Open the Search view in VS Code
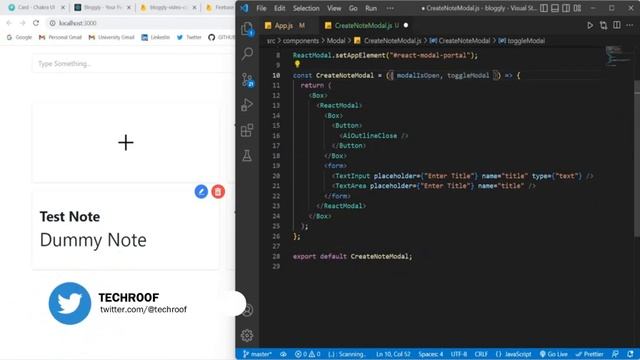 (x=247, y=53)
